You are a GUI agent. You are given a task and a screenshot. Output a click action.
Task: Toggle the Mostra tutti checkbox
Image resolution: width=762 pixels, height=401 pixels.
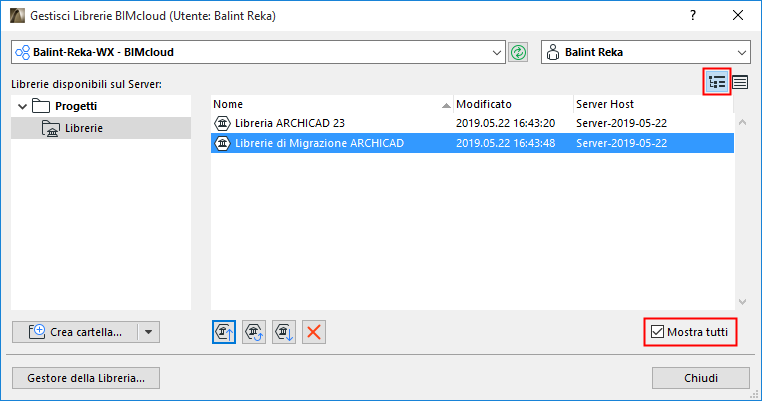coord(658,332)
